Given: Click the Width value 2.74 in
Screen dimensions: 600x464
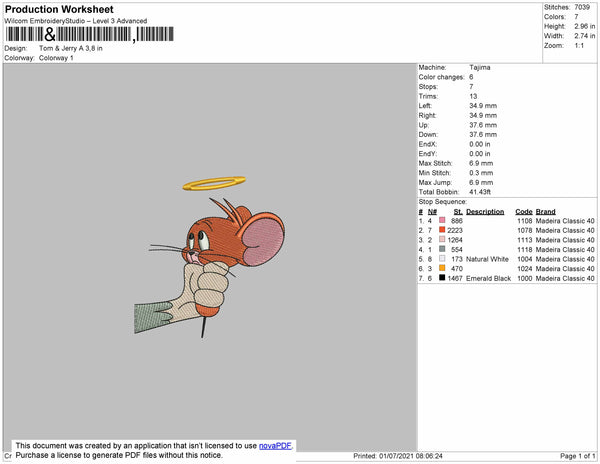Looking at the screenshot, I should (x=584, y=36).
